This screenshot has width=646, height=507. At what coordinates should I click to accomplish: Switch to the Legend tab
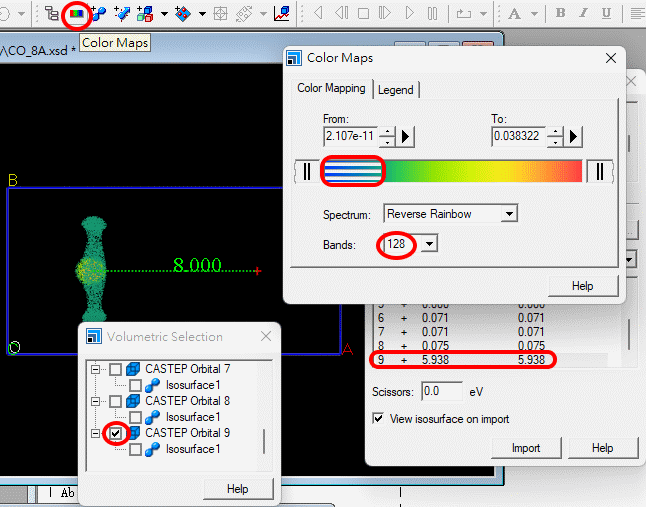pyautogui.click(x=396, y=89)
